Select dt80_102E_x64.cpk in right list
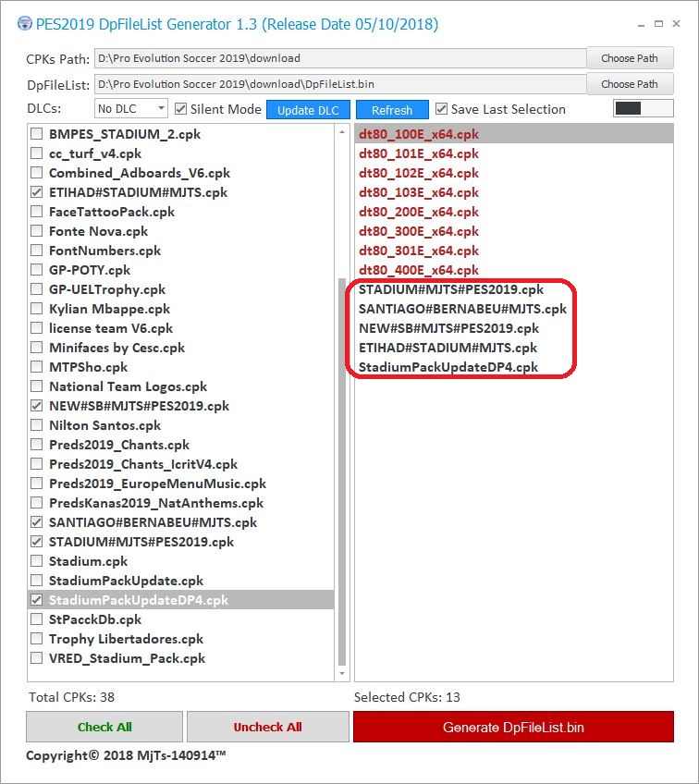 tap(514, 173)
